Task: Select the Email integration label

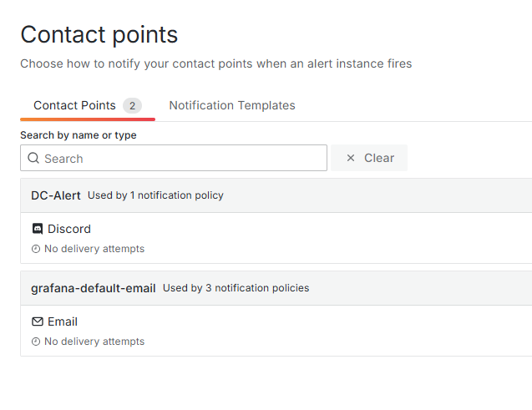Action: [x=63, y=321]
